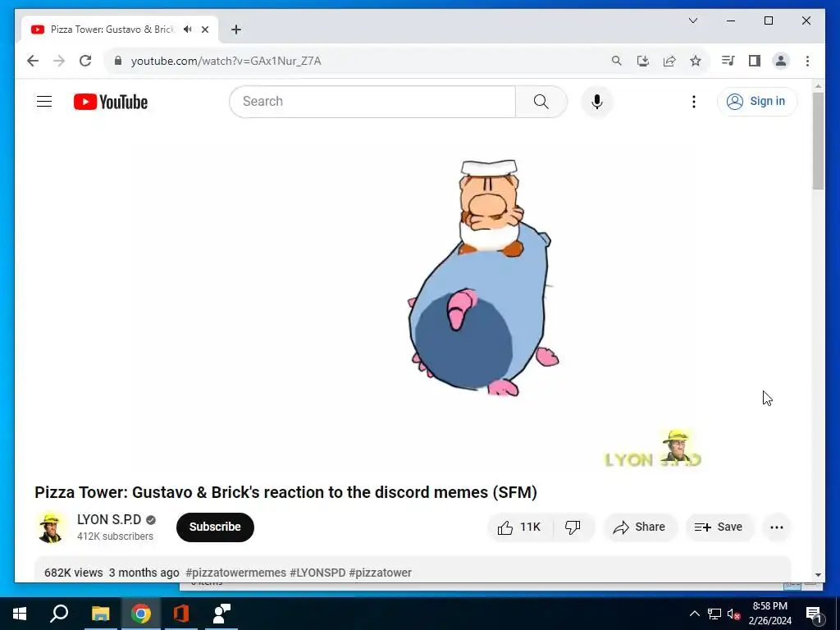Click the page vertical scrollbar thumb
This screenshot has height=630, width=840.
point(818,141)
